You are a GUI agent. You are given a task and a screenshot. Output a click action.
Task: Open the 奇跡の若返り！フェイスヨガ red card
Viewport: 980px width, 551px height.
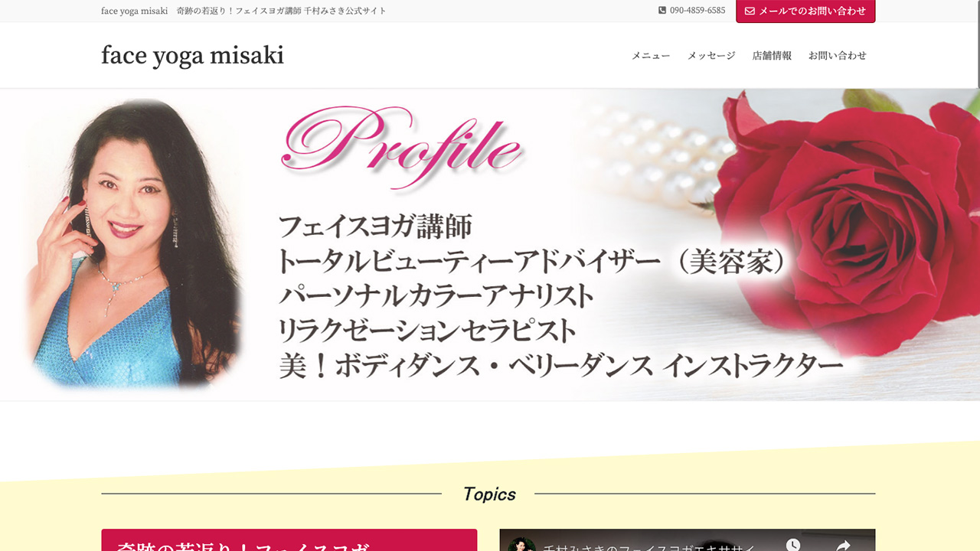(x=289, y=540)
